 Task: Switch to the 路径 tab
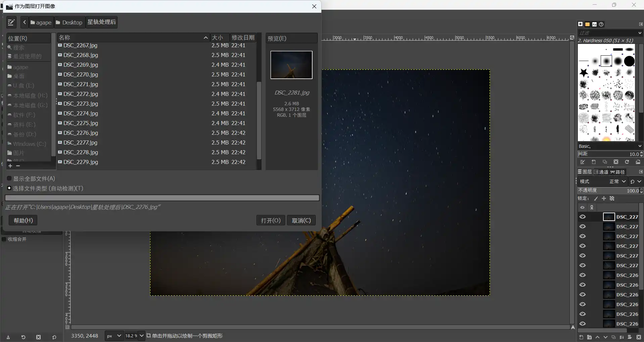pos(617,172)
